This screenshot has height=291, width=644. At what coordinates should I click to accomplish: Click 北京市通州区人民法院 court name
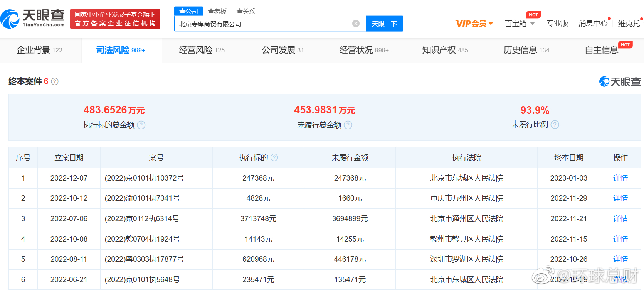[x=467, y=218]
